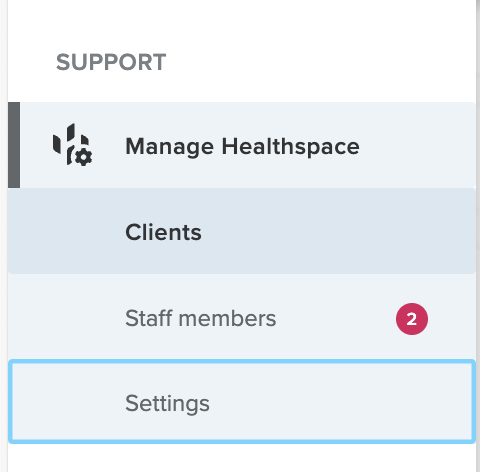The width and height of the screenshot is (480, 472).
Task: Go to the Settings submenu item
Action: (242, 401)
